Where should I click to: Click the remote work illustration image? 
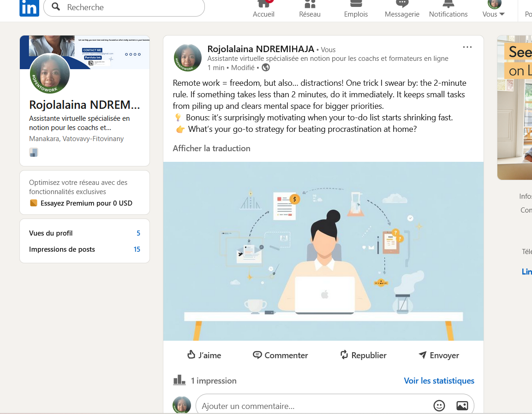pos(323,251)
